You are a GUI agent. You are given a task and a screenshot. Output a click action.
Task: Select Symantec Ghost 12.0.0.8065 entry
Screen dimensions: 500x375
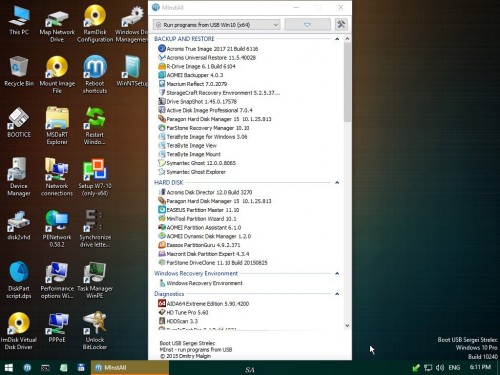[x=197, y=163]
